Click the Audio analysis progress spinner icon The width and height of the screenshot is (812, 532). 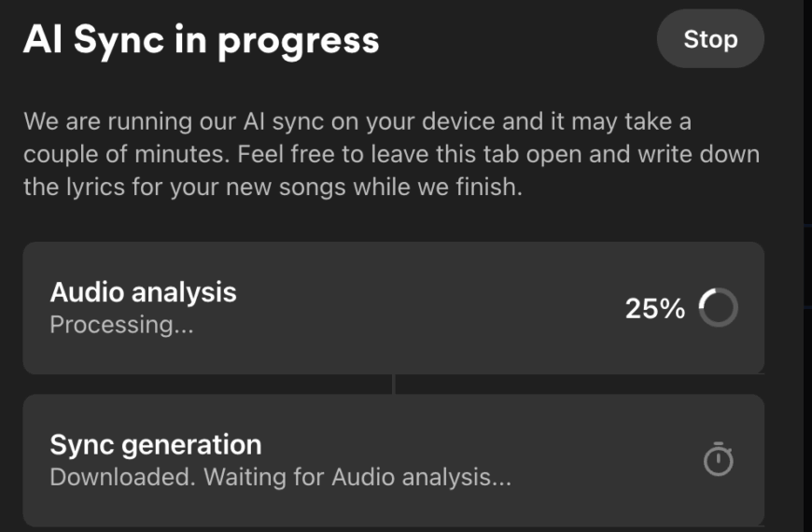(719, 307)
